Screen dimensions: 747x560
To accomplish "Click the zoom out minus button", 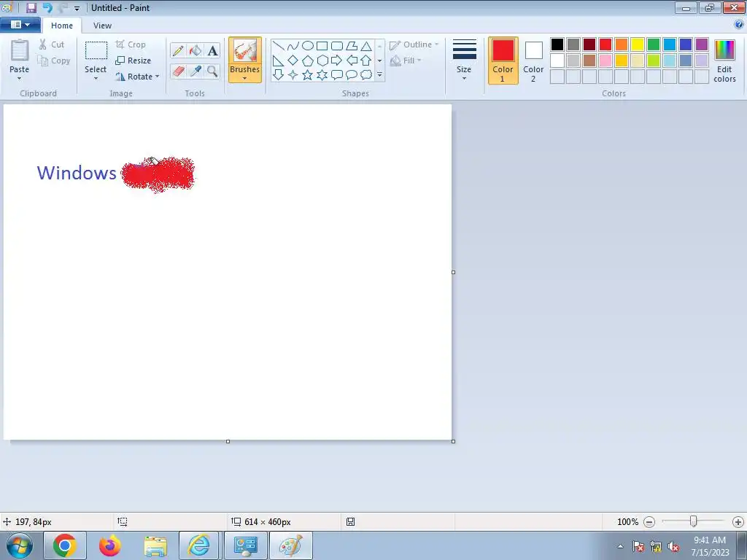I will pyautogui.click(x=649, y=522).
